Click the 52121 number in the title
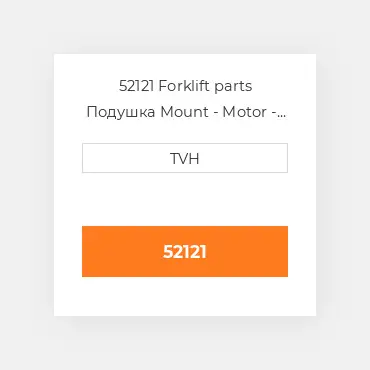The width and height of the screenshot is (370, 370). pos(136,86)
